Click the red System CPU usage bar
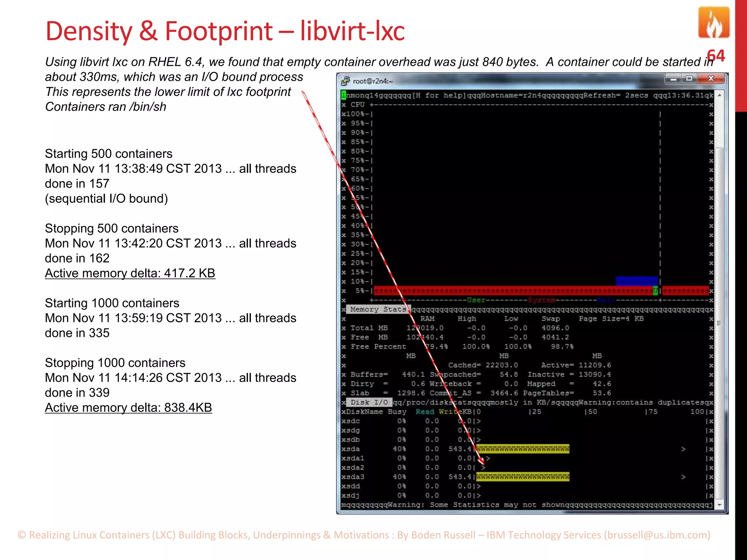This screenshot has width=747, height=560. coord(513,291)
